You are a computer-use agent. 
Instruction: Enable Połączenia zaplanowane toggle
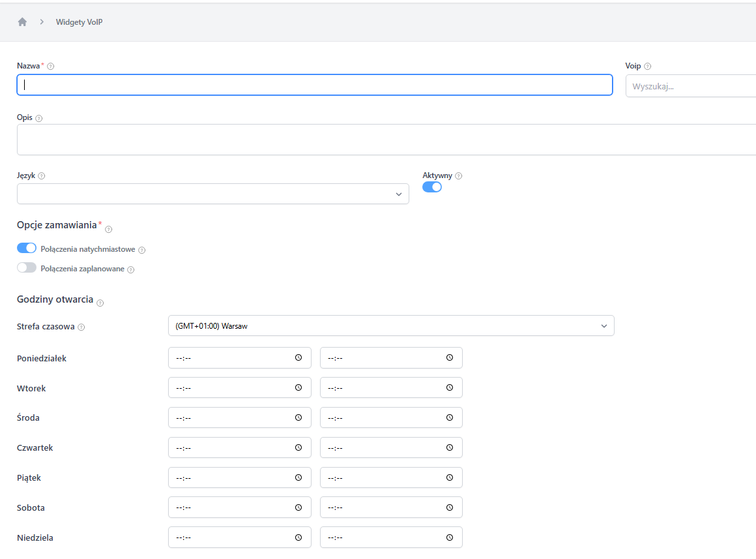tap(27, 267)
